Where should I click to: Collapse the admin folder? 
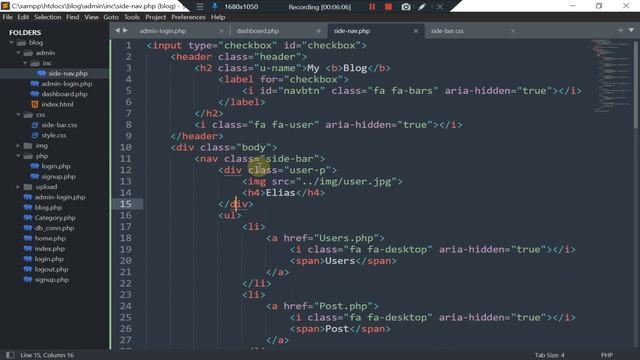[18, 53]
